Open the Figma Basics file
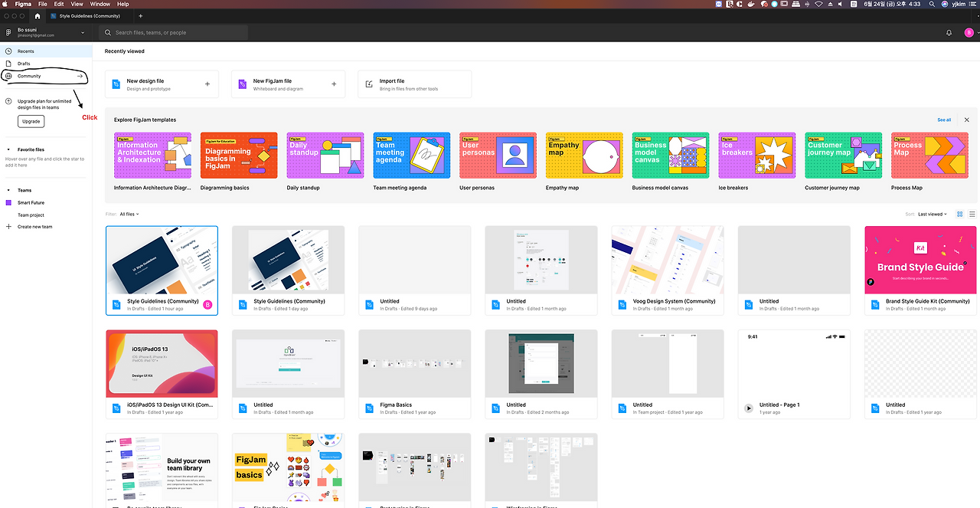Viewport: 980px width, 508px height. tap(414, 374)
